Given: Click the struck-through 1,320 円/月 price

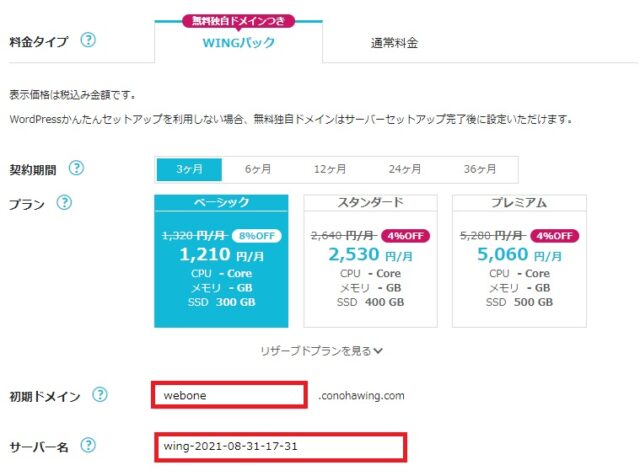Looking at the screenshot, I should click(x=194, y=236).
